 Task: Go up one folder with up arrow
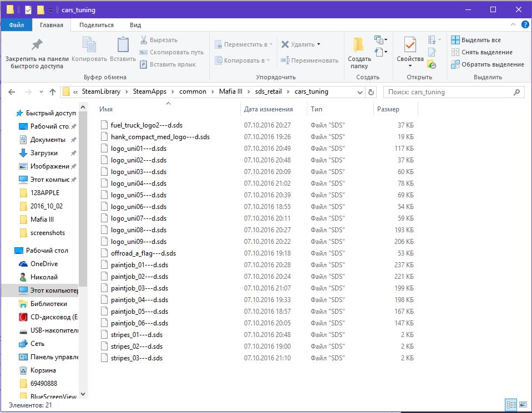click(x=53, y=92)
